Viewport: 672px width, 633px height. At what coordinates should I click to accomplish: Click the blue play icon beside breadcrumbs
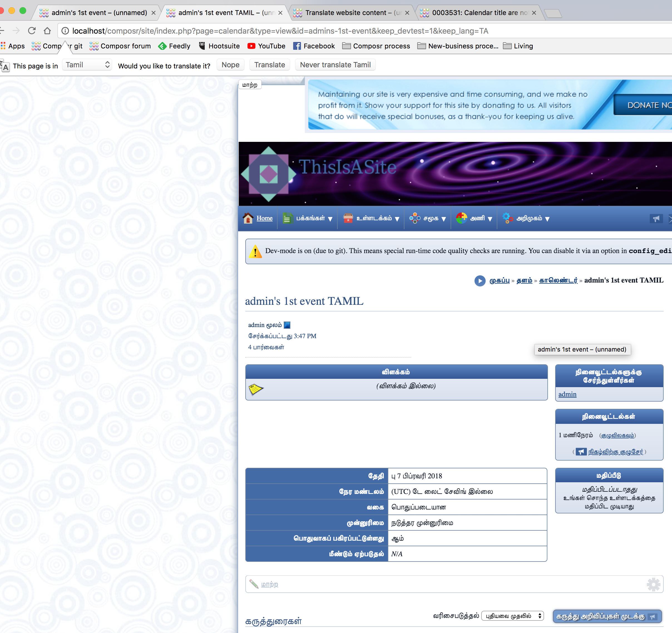[x=479, y=281]
